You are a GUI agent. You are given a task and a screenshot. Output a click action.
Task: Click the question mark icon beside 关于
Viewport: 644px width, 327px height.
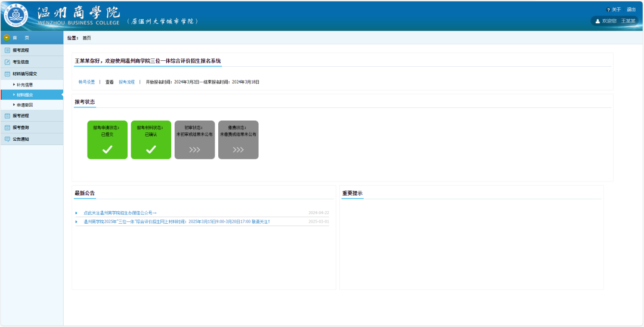pyautogui.click(x=608, y=10)
